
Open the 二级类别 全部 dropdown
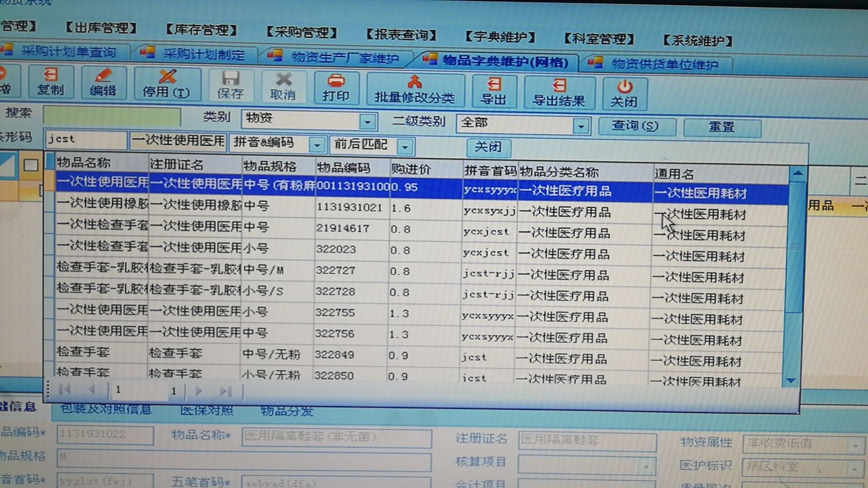[581, 126]
